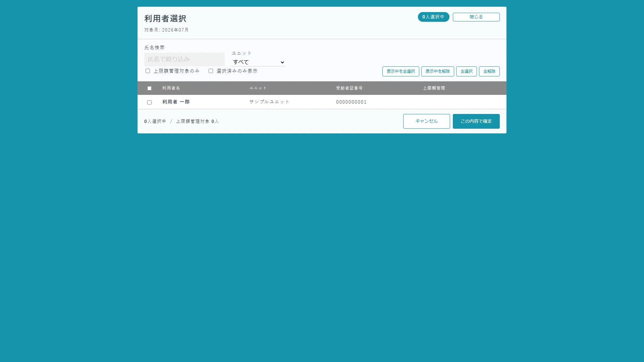Screen dimensions: 644x362
Task: Click the 閉じる button
Action: click(476, 17)
